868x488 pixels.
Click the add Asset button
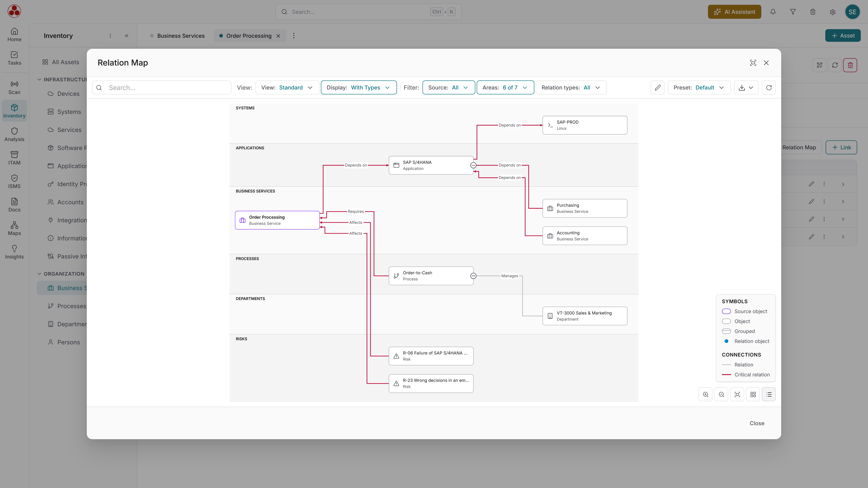843,36
